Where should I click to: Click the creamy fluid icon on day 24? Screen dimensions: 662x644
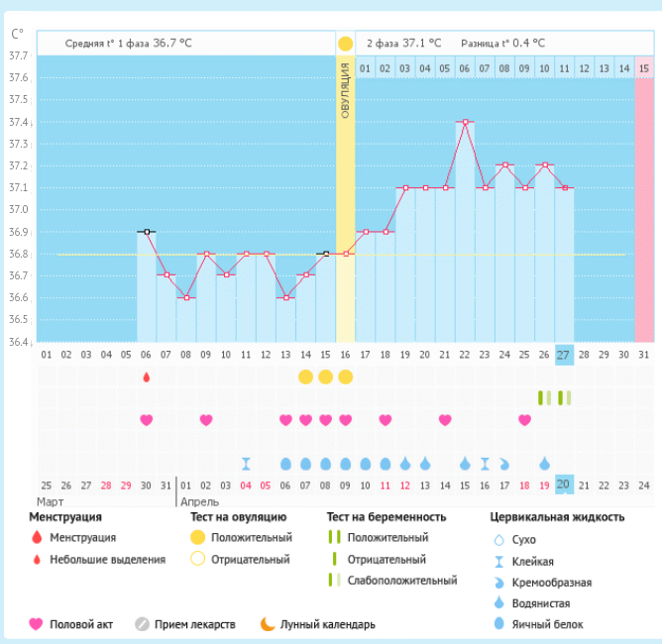(504, 463)
